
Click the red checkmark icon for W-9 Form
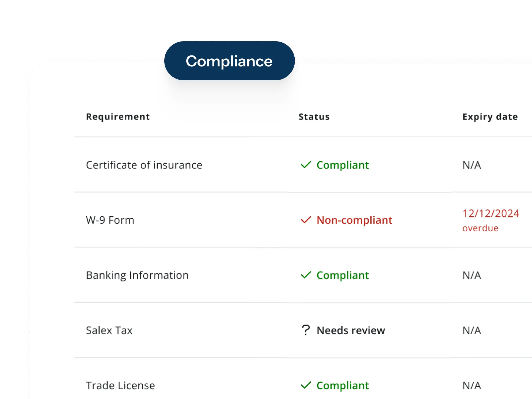tap(306, 220)
